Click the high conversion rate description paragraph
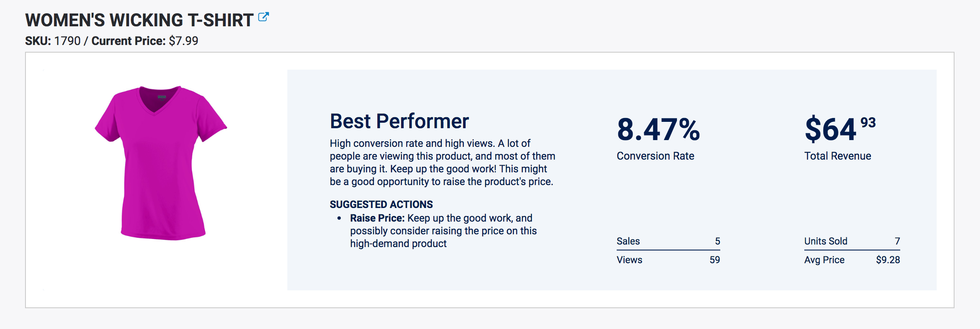This screenshot has width=980, height=329. [x=442, y=163]
